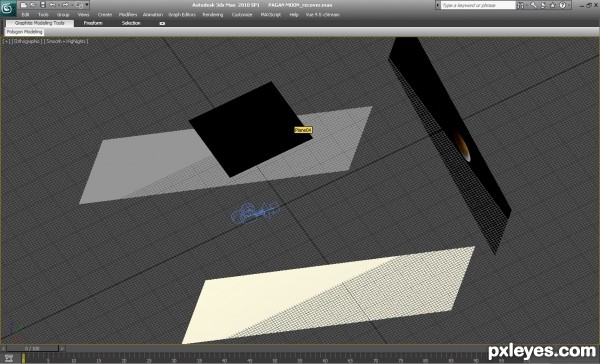Expand the Polygon Modeling panel
This screenshot has height=364, width=600.
[x=24, y=32]
